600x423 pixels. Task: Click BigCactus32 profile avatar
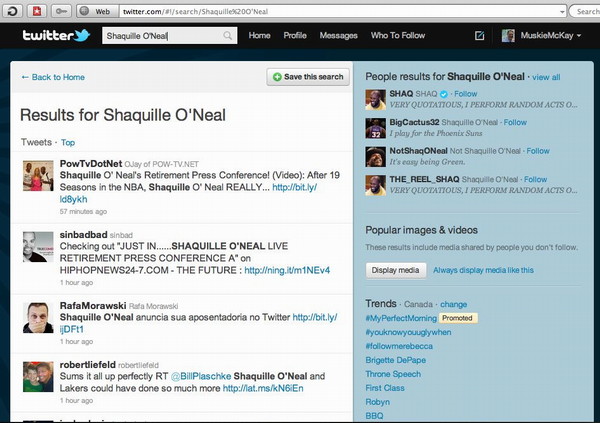click(x=375, y=128)
